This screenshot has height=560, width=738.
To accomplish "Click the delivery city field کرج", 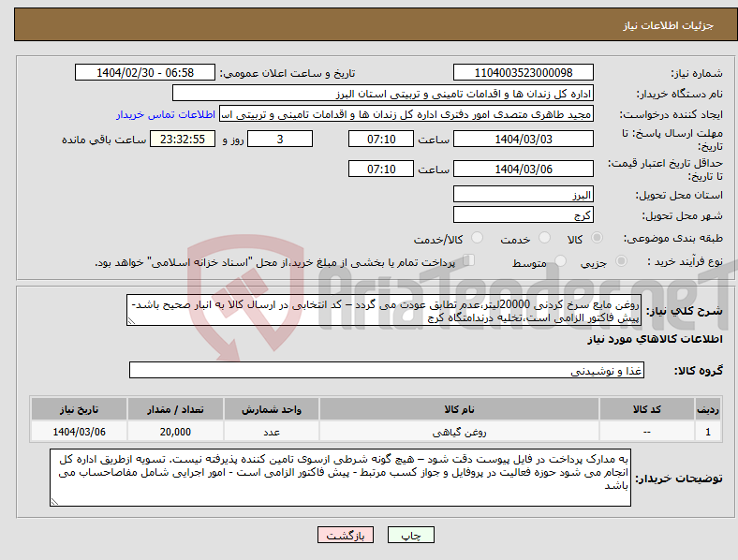I will pyautogui.click(x=524, y=215).
